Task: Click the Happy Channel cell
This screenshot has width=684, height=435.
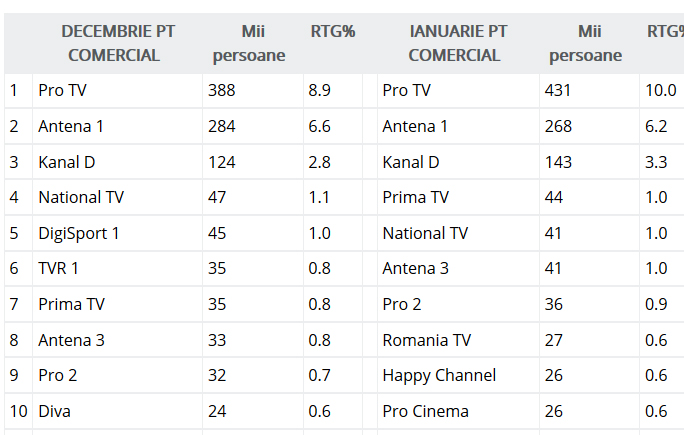Action: coord(439,375)
